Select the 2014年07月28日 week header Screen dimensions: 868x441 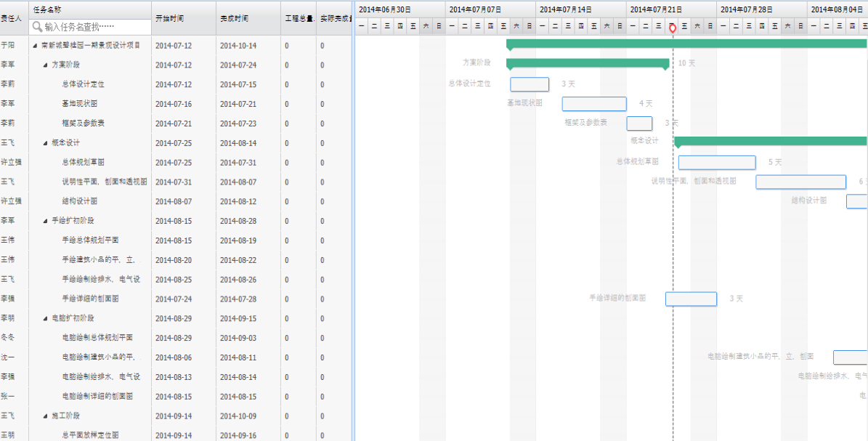[x=746, y=9]
